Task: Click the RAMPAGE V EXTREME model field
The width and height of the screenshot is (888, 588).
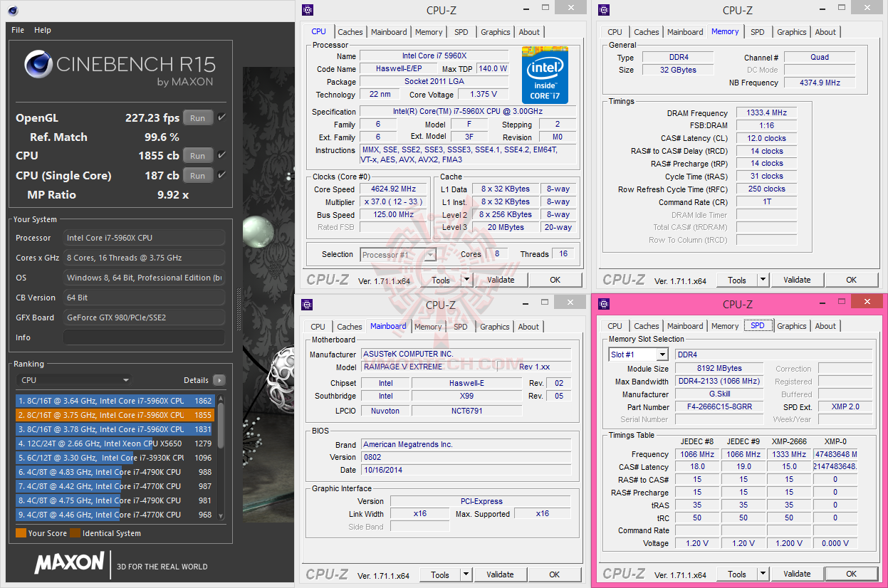Action: point(429,367)
